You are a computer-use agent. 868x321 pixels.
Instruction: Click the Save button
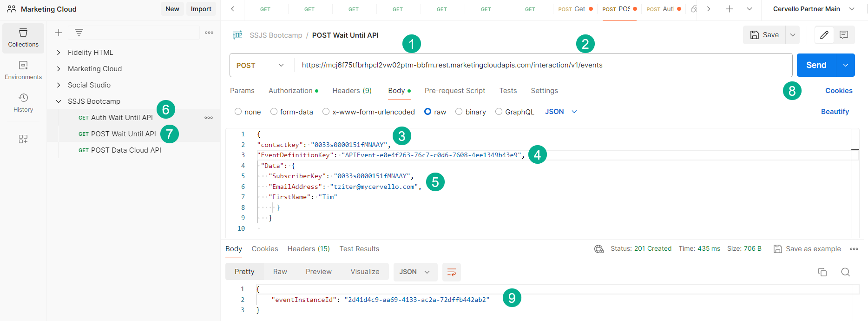[x=764, y=35]
